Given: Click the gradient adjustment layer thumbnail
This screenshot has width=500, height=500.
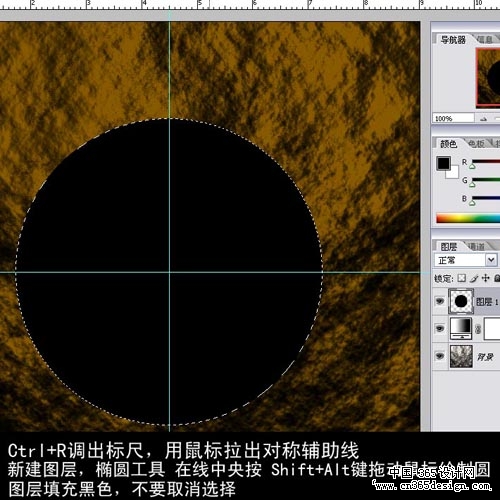Looking at the screenshot, I should [x=461, y=328].
